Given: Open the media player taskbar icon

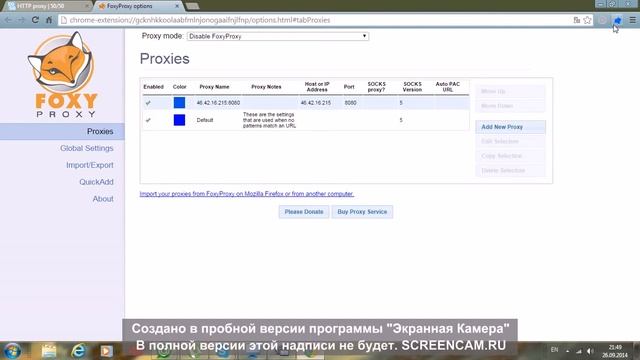Looking at the screenshot, I should click(107, 351).
